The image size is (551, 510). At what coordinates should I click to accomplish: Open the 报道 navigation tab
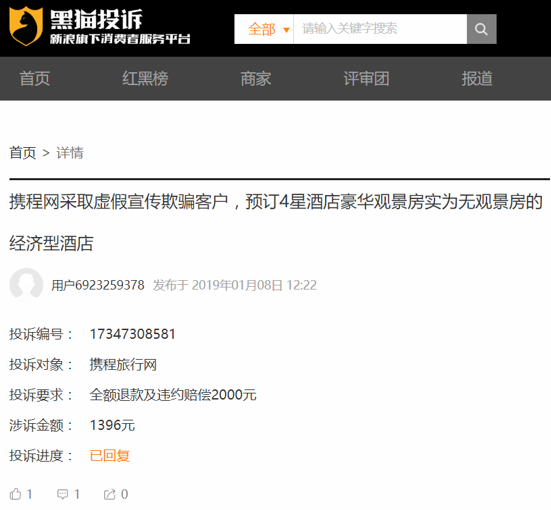[x=477, y=78]
